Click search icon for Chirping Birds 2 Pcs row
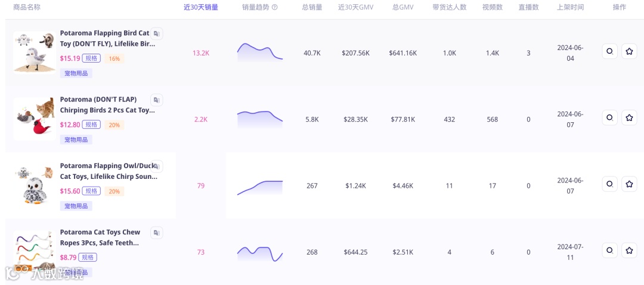 click(x=609, y=118)
